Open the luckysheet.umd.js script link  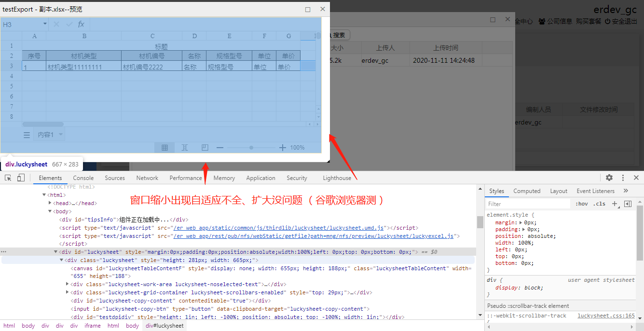coord(279,228)
